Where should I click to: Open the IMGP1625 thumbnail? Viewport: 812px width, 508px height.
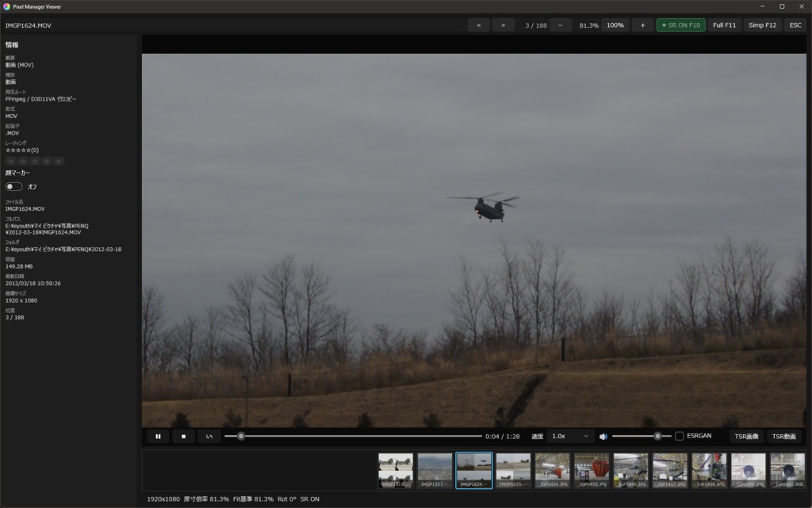click(513, 470)
